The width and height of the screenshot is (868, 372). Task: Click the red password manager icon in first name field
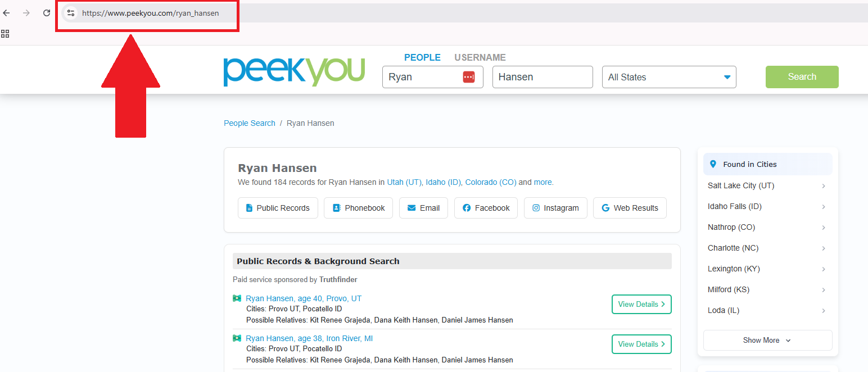coord(469,77)
